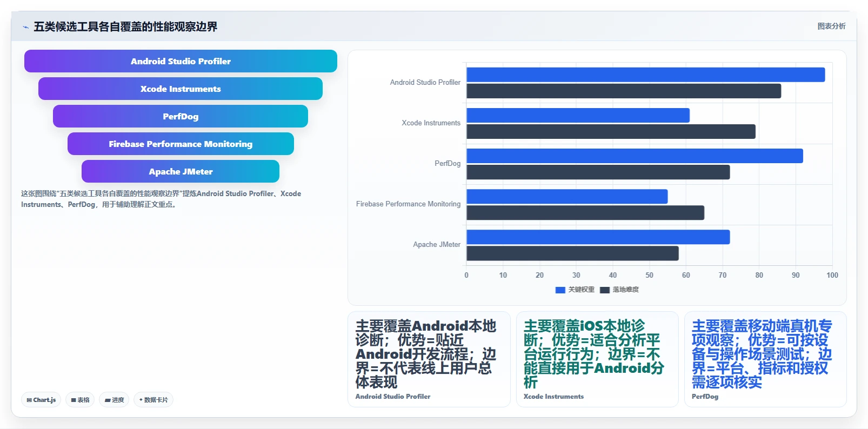Select the Android Studio Profiler funnel bar
Viewport: 868px width, 429px height.
[x=181, y=61]
